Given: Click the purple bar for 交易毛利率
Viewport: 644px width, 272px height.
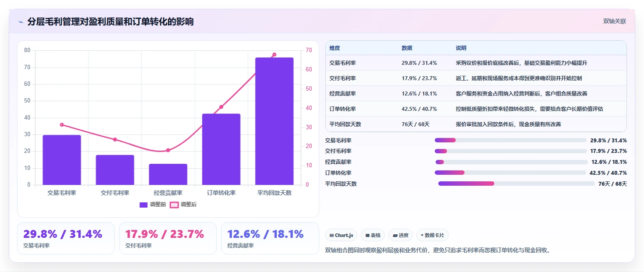Looking at the screenshot, I should [x=62, y=160].
